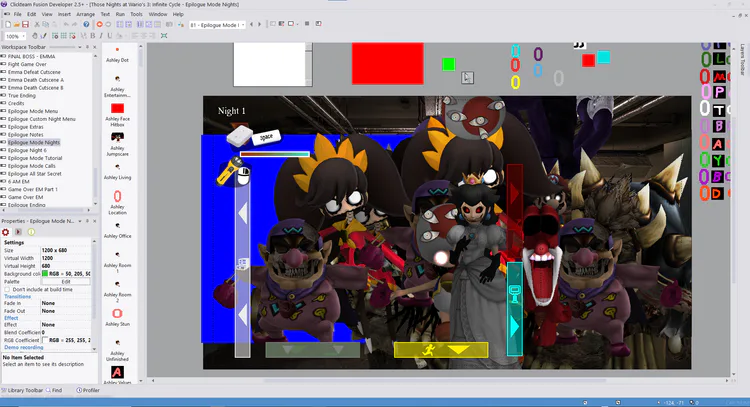The width and height of the screenshot is (750, 407).
Task: Switch to the Profiler tab
Action: coord(88,390)
